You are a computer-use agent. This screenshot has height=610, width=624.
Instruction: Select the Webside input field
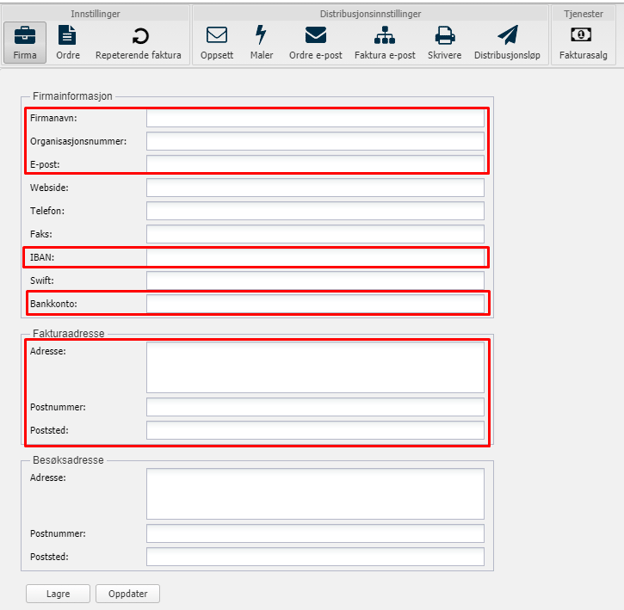click(x=315, y=188)
